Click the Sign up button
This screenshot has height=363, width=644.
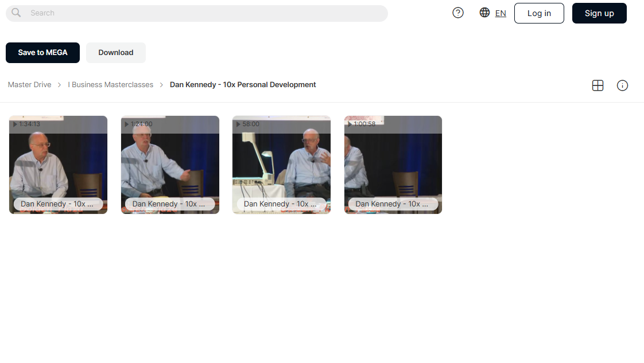599,13
